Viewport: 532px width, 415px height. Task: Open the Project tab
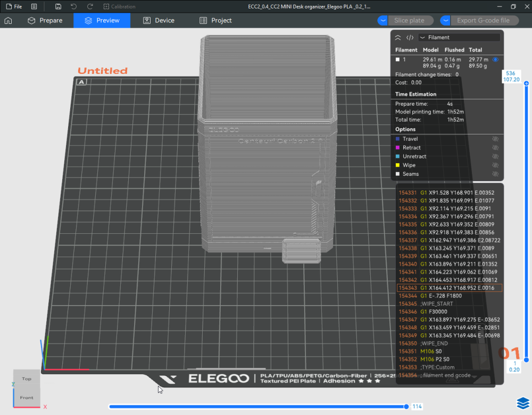click(x=215, y=20)
